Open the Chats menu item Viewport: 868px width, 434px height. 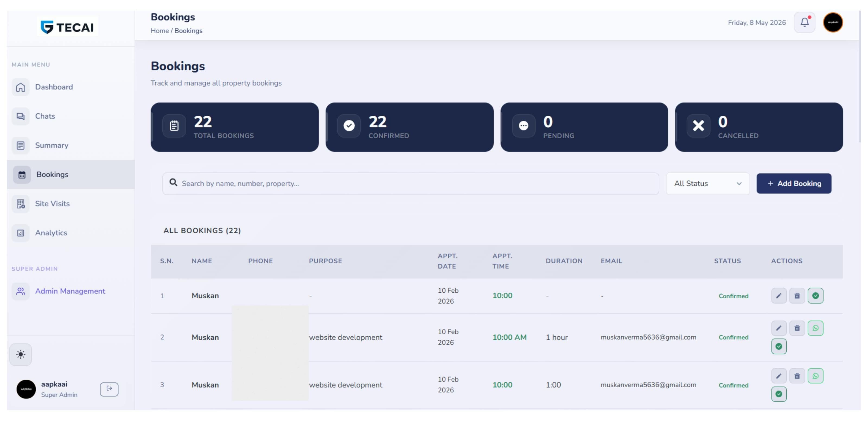[x=71, y=116]
